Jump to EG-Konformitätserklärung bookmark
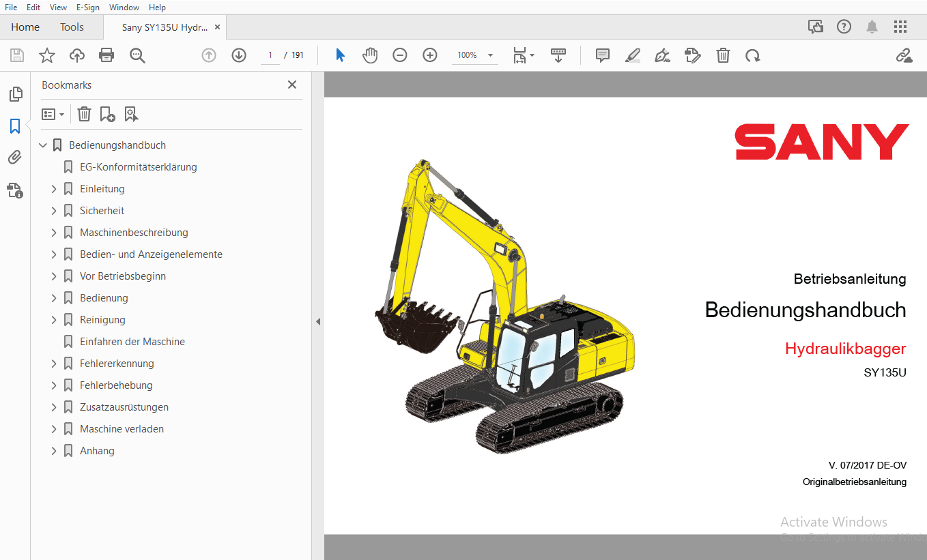The image size is (927, 560). pyautogui.click(x=139, y=167)
